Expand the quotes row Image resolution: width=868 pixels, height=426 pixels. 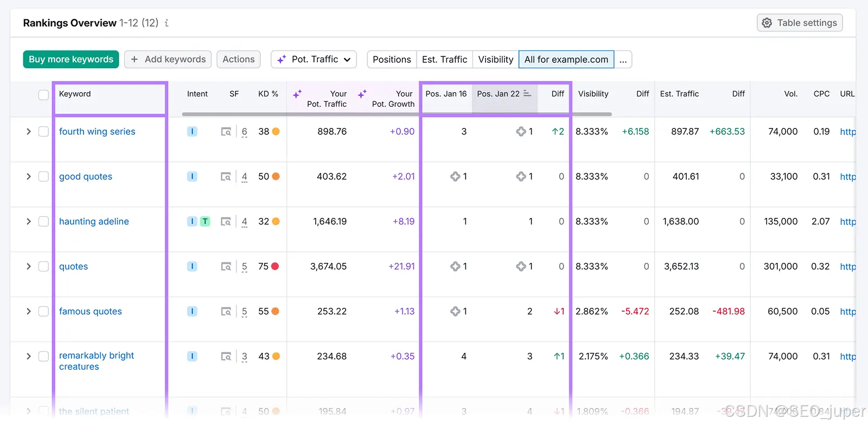pos(28,266)
